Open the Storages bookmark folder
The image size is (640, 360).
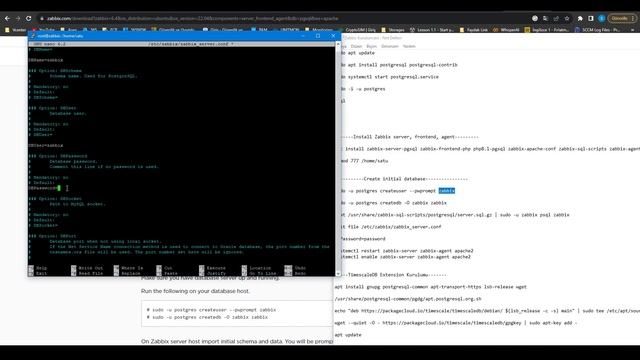click(x=393, y=30)
